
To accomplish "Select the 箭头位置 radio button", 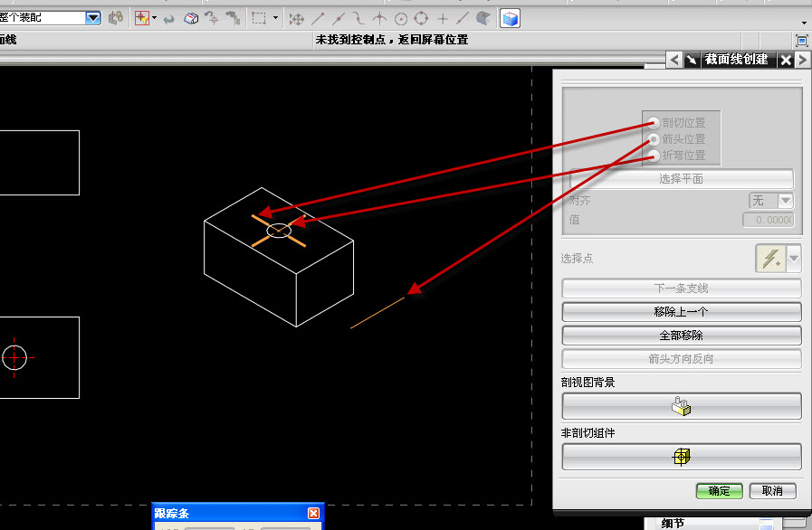I will point(653,138).
